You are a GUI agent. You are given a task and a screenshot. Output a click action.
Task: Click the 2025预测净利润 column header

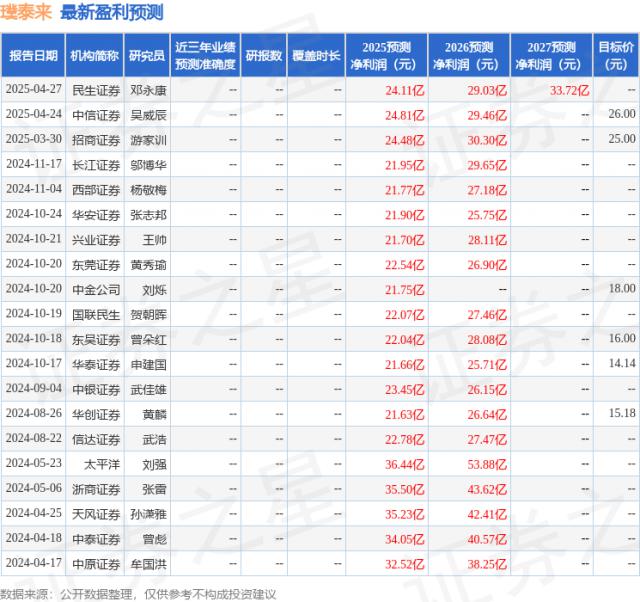(384, 55)
